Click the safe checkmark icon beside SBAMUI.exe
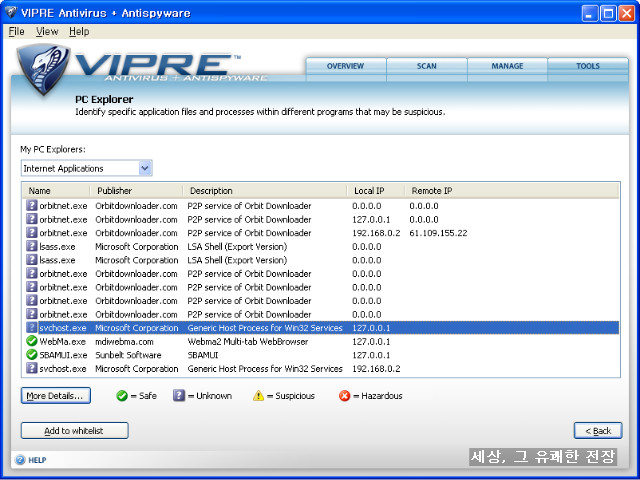 pos(31,354)
